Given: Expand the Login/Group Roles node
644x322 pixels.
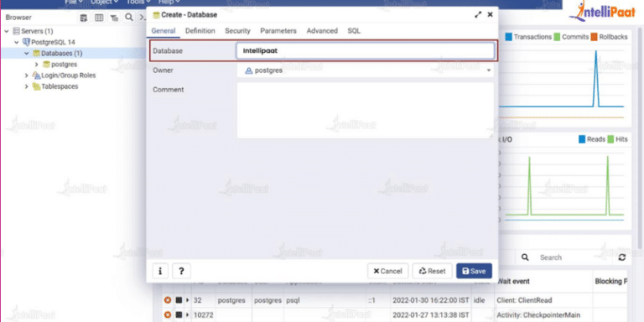Looking at the screenshot, I should (27, 75).
